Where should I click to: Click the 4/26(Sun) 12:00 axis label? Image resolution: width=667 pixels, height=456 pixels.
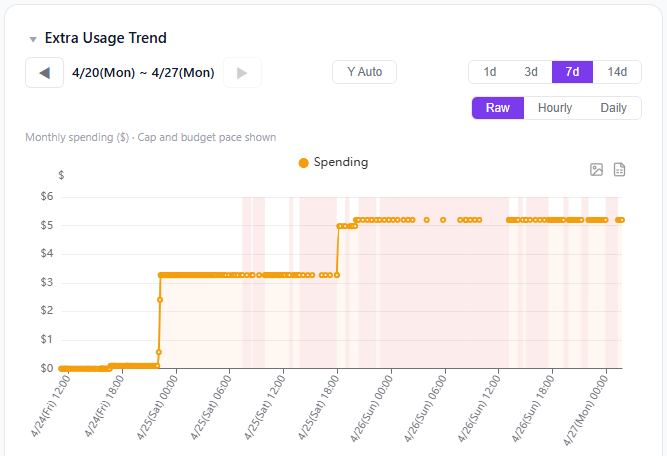pyautogui.click(x=480, y=408)
